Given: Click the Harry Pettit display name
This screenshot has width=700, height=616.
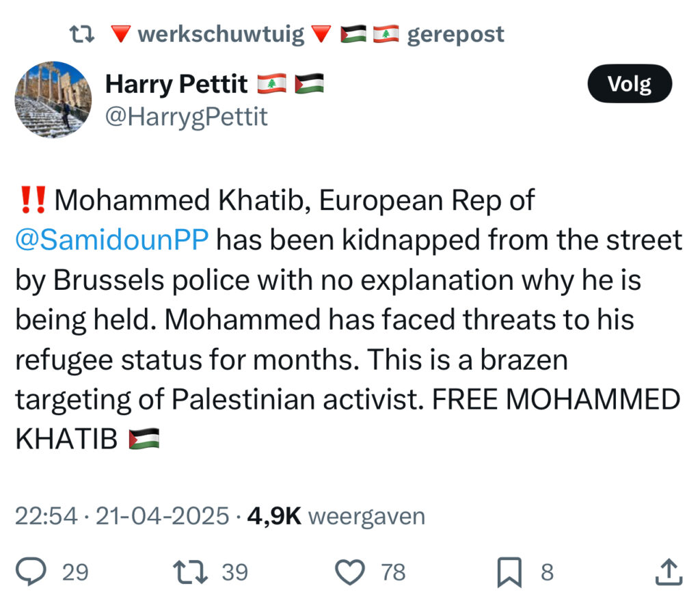Looking at the screenshot, I should point(176,84).
